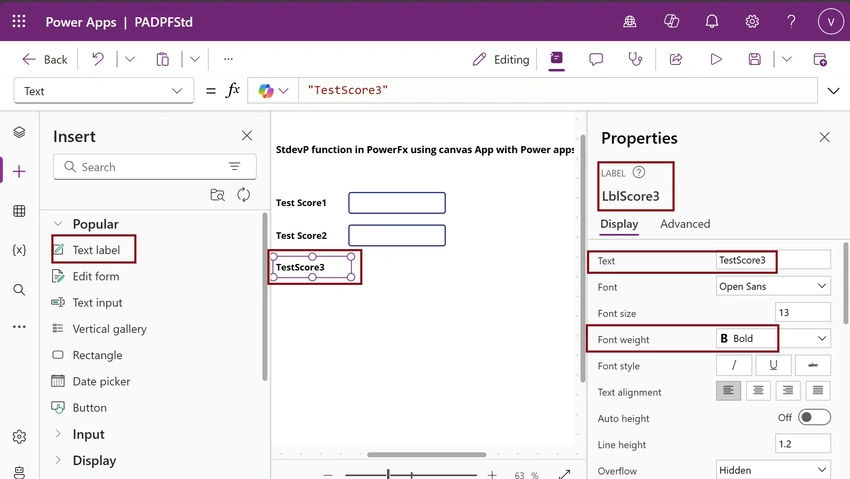Insert a Text label
The height and width of the screenshot is (479, 850).
coord(94,249)
